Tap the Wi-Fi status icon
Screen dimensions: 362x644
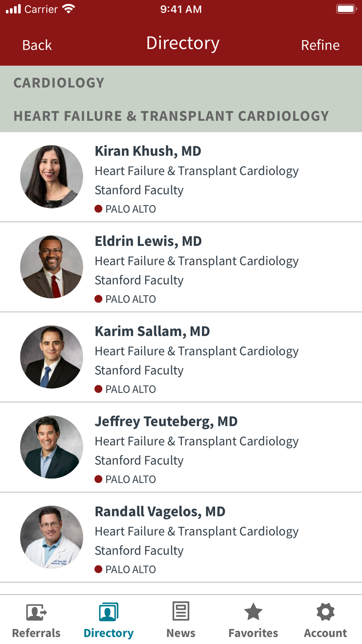[68, 9]
